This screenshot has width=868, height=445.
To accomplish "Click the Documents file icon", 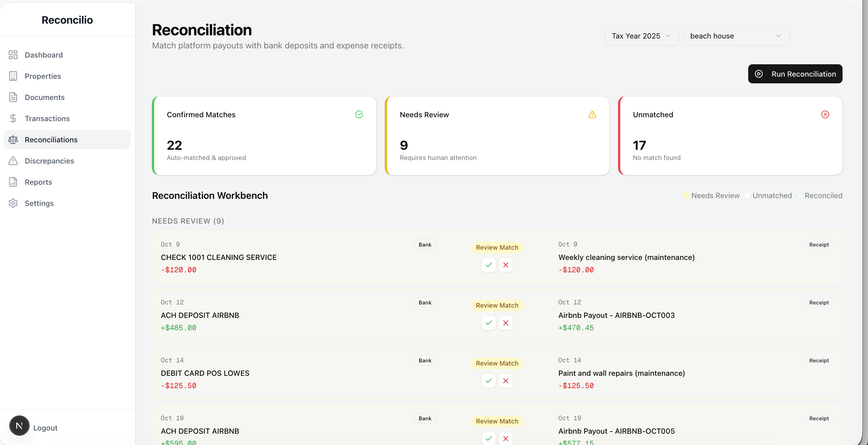I will coord(13,97).
